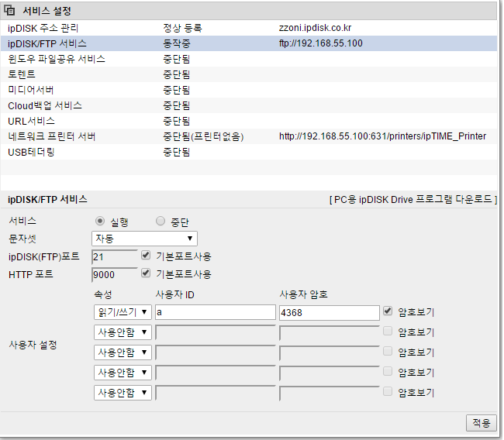Open the 읽기/쓰기 attribute dropdown
This screenshot has width=504, height=440.
click(x=123, y=312)
